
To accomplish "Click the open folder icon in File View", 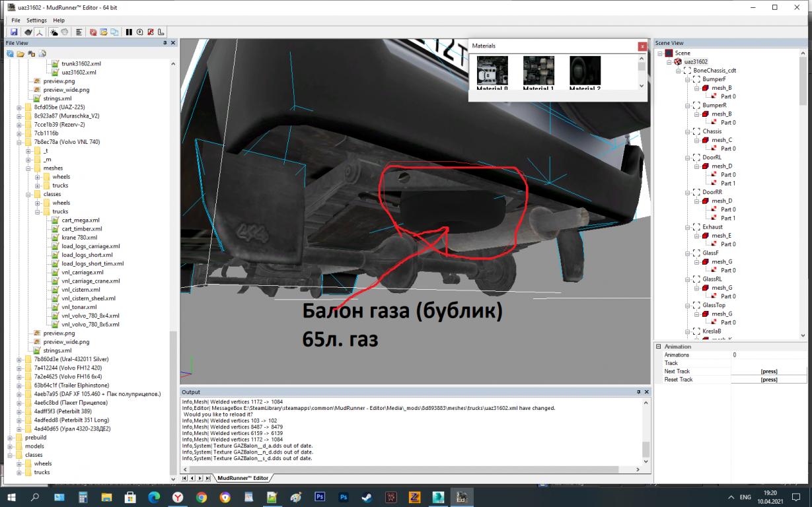I will 20,53.
